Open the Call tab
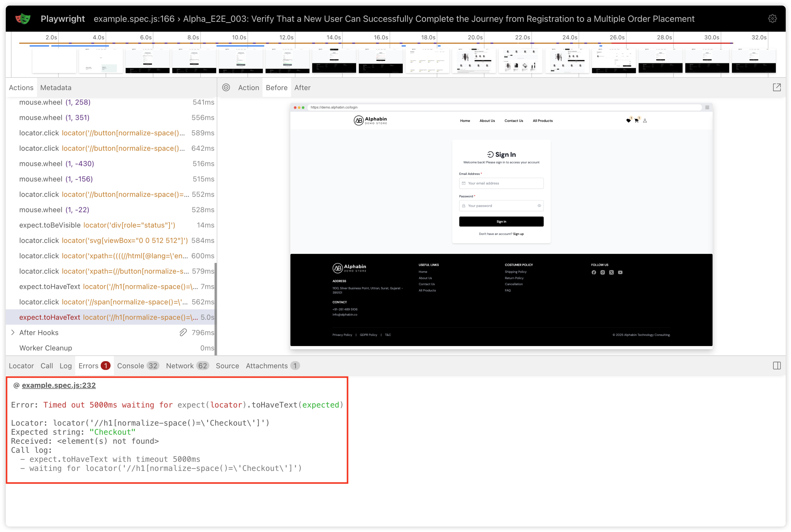This screenshot has height=532, width=791. click(x=47, y=366)
